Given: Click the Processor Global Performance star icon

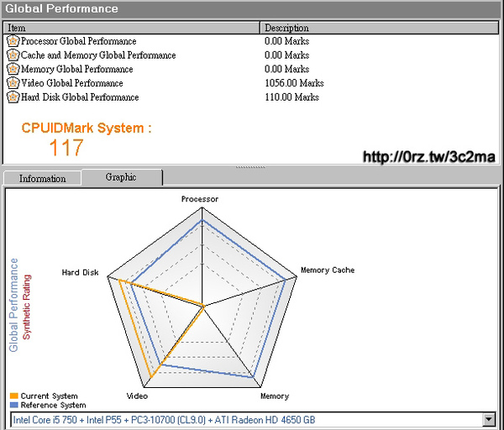Looking at the screenshot, I should 13,41.
